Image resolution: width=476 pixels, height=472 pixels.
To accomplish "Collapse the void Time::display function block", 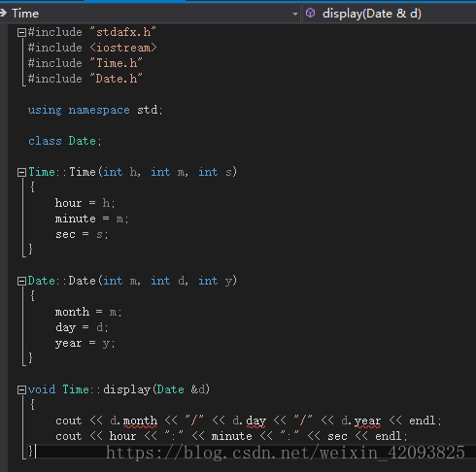I will coord(21,389).
